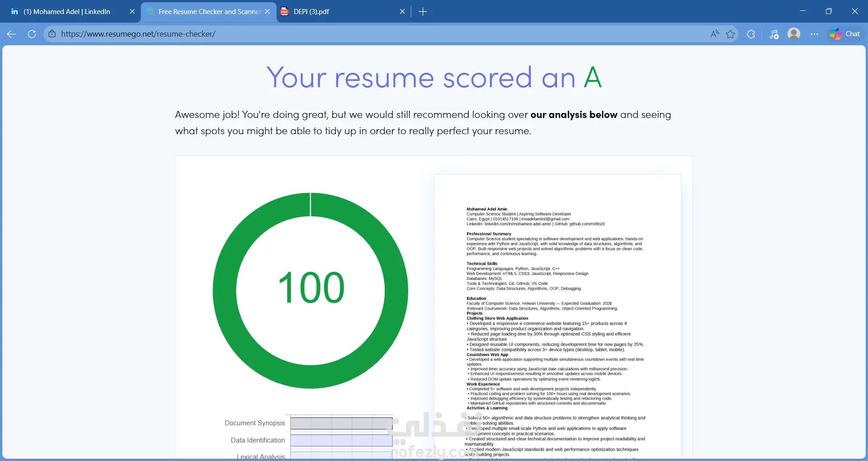Open a new browser tab
The height and width of the screenshot is (461, 868).
click(x=423, y=12)
